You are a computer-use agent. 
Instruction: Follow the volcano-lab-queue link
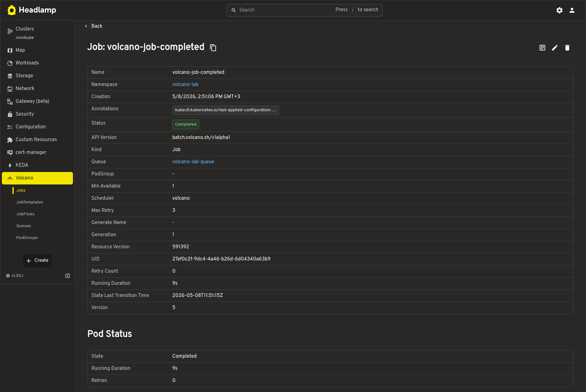193,162
